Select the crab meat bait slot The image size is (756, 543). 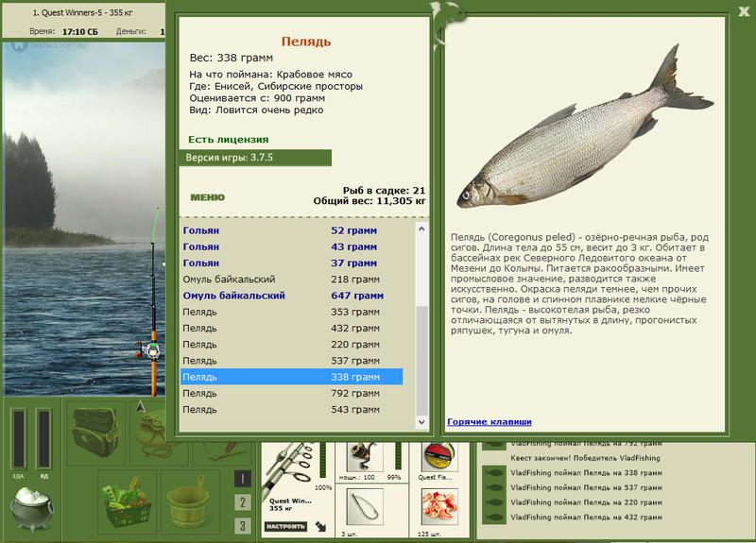click(439, 507)
